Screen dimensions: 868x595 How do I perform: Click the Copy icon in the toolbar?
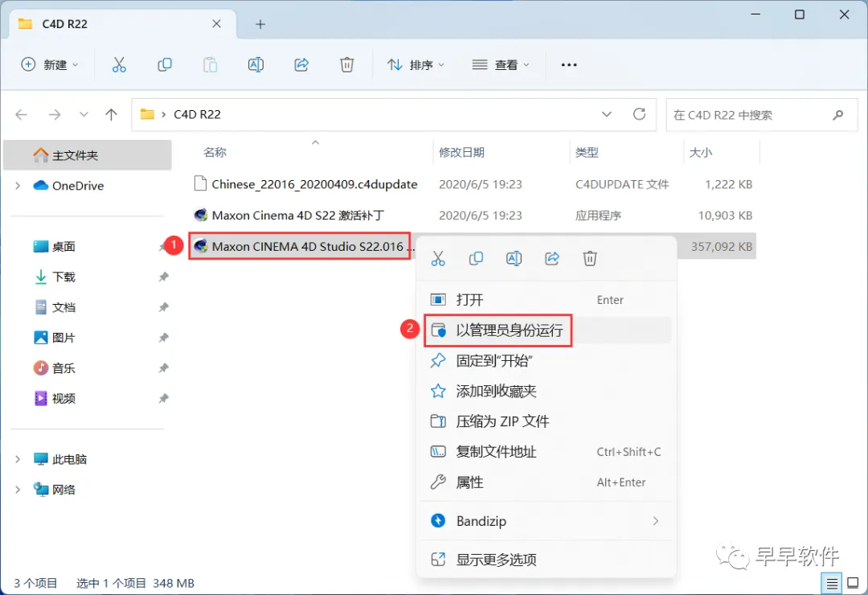(x=165, y=65)
